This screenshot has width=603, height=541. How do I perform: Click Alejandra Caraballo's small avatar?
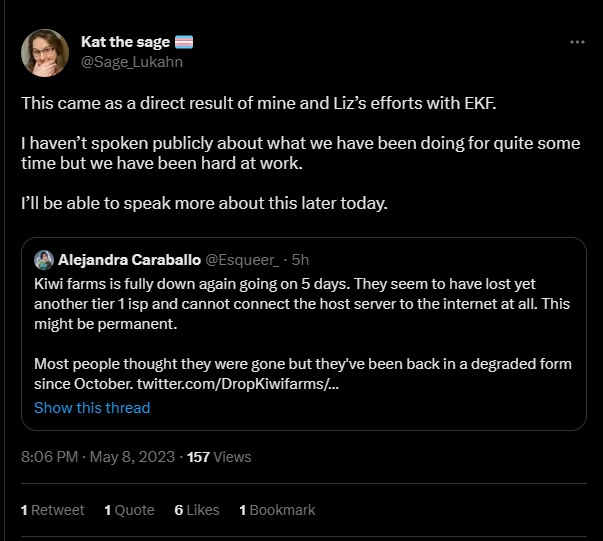44,260
